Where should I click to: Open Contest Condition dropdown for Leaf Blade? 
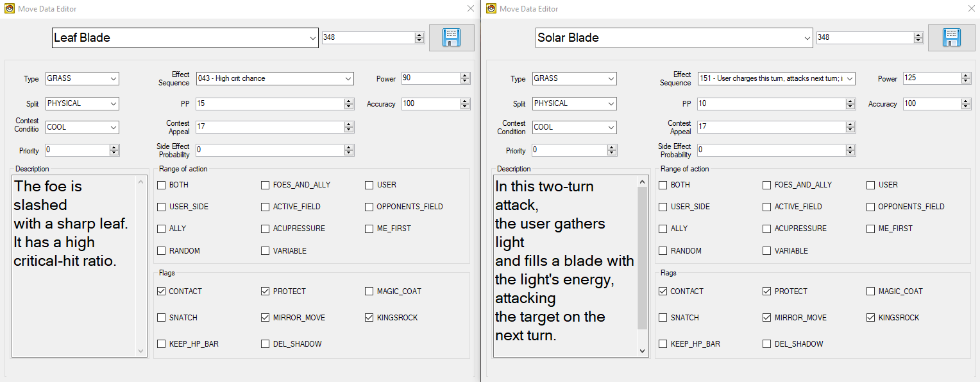[114, 128]
